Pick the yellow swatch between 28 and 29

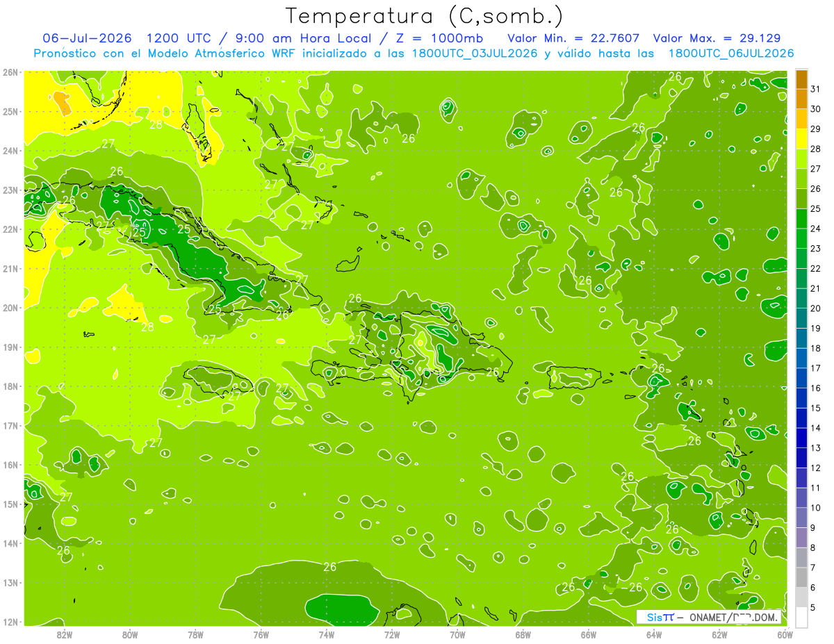pos(801,139)
